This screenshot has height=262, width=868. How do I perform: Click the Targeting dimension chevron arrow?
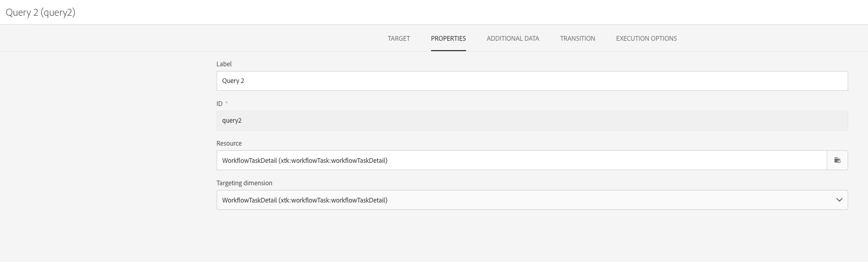[839, 200]
